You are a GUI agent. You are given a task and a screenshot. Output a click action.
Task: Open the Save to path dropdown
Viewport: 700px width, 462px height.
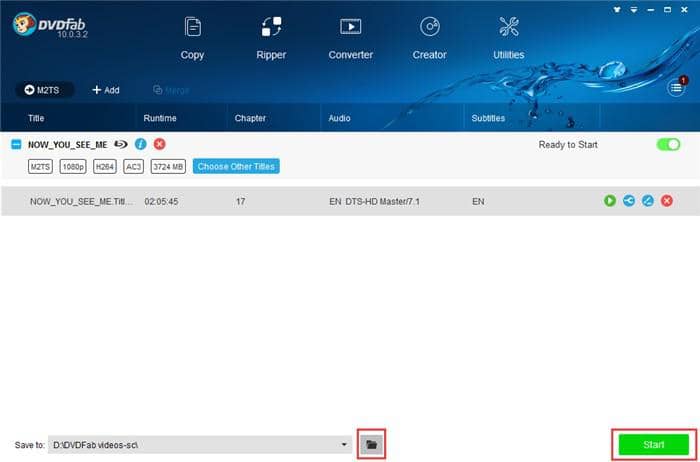click(x=344, y=445)
